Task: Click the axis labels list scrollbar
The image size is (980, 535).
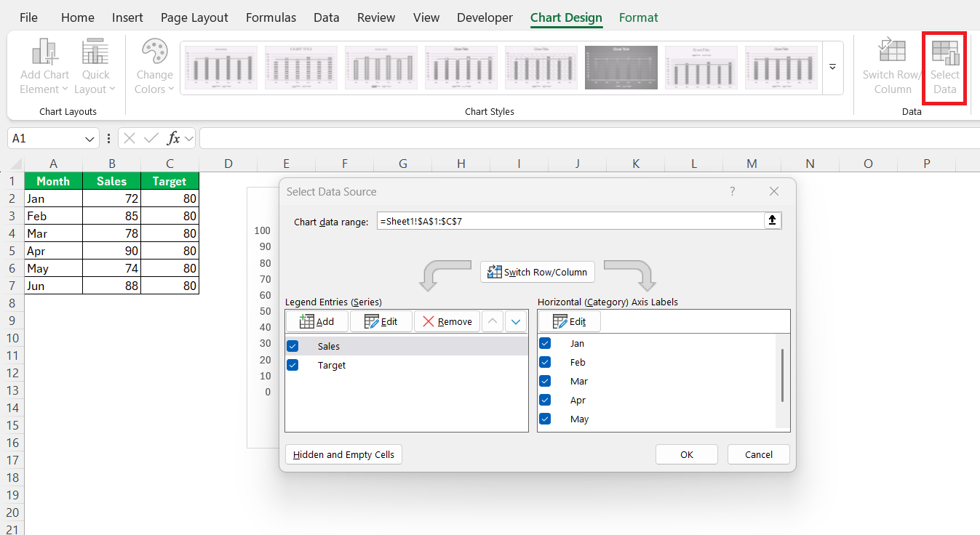Action: tap(782, 375)
